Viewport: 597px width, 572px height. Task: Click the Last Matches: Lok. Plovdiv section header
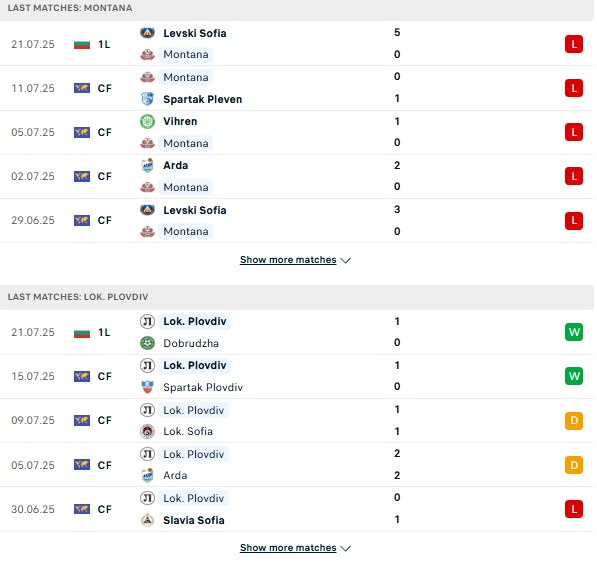click(x=297, y=297)
